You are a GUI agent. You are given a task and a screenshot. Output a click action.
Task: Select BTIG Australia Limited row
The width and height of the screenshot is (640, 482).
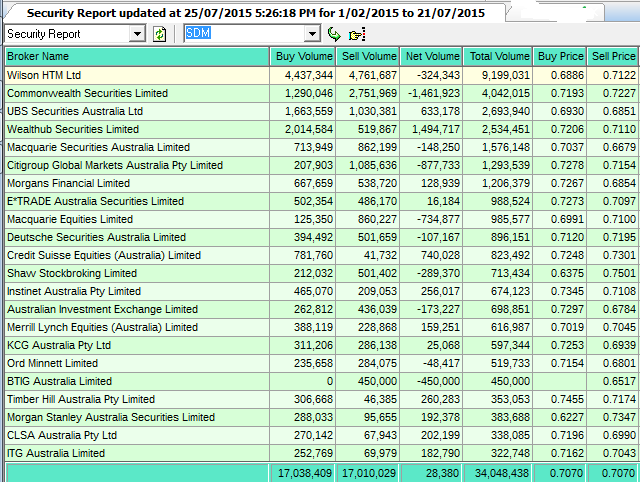point(322,381)
